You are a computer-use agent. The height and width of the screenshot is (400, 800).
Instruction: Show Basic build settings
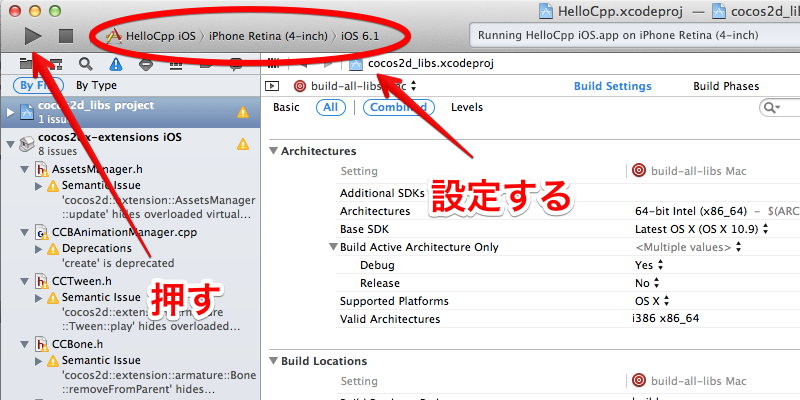286,107
